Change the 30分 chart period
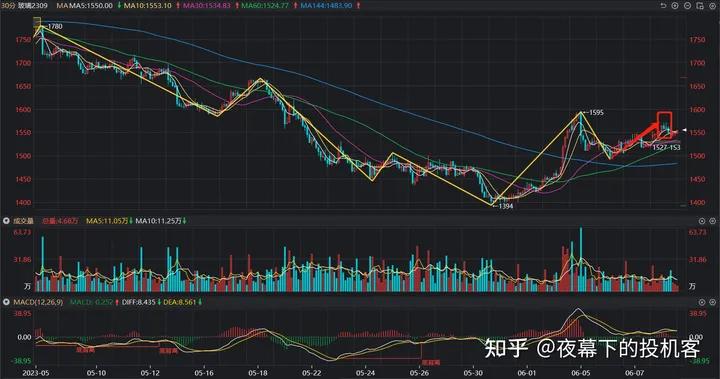The image size is (720, 379). click(x=9, y=6)
